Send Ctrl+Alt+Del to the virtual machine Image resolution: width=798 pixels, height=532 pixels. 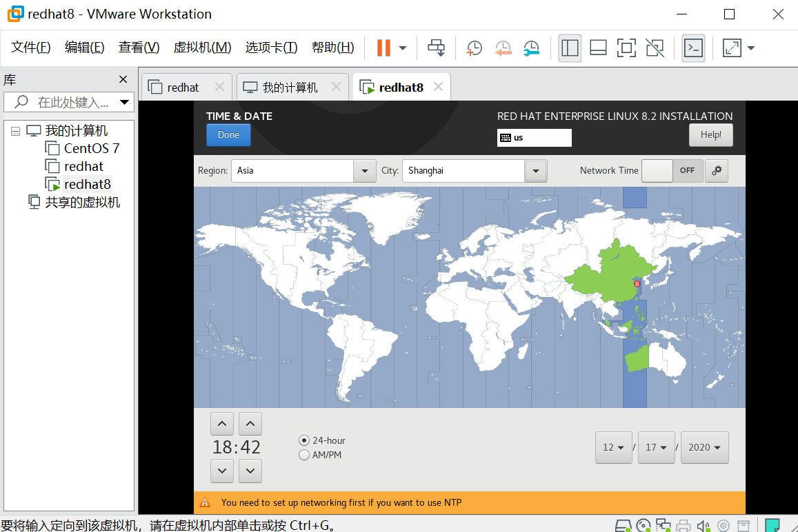(x=436, y=48)
